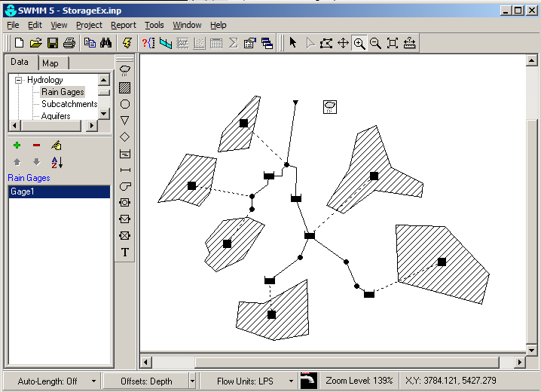This screenshot has height=392, width=541.
Task: Add a flow divider diamond tool
Action: (124, 136)
